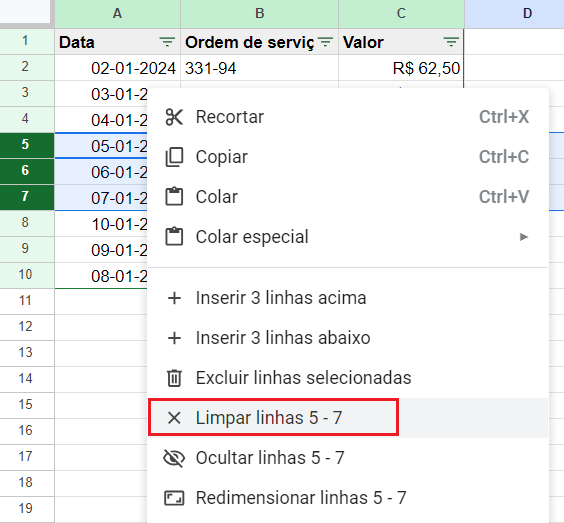
Task: Select column D header
Action: click(x=514, y=14)
